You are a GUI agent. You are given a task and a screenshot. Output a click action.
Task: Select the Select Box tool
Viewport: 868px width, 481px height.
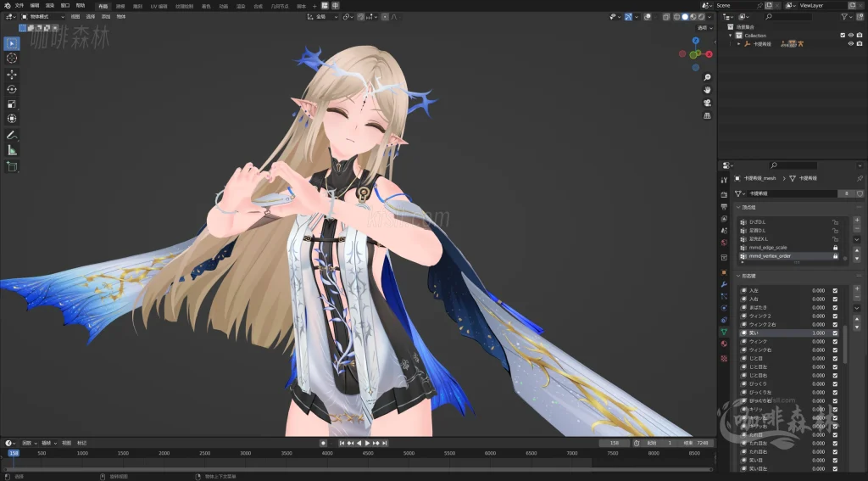pos(12,43)
